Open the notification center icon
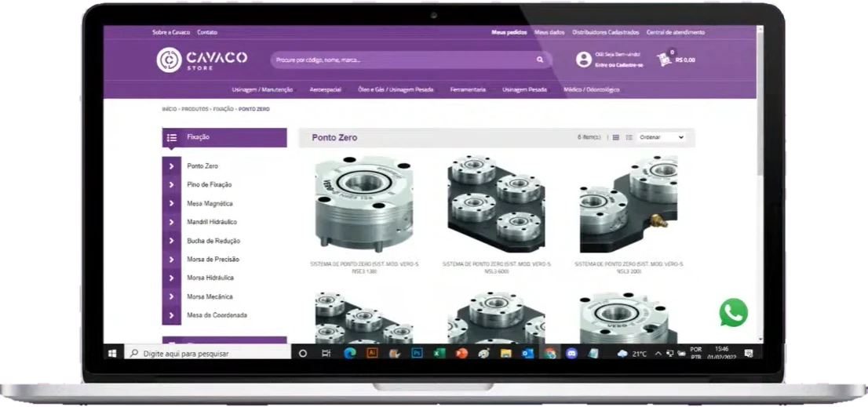This screenshot has height=407, width=868. point(749,353)
